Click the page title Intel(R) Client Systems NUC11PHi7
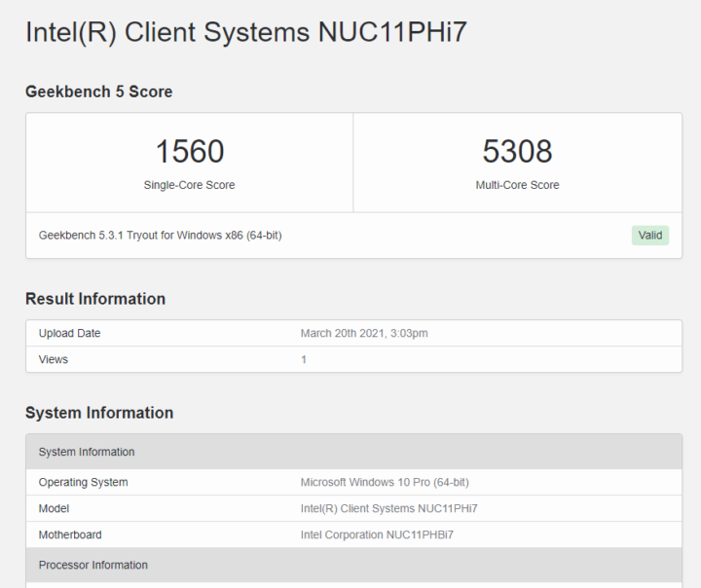The height and width of the screenshot is (588, 701). tap(246, 32)
